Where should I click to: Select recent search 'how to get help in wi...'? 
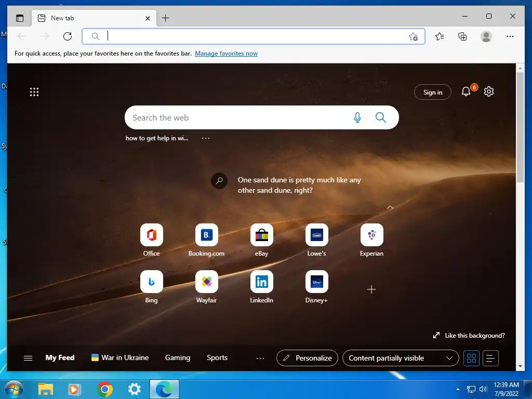pyautogui.click(x=157, y=138)
